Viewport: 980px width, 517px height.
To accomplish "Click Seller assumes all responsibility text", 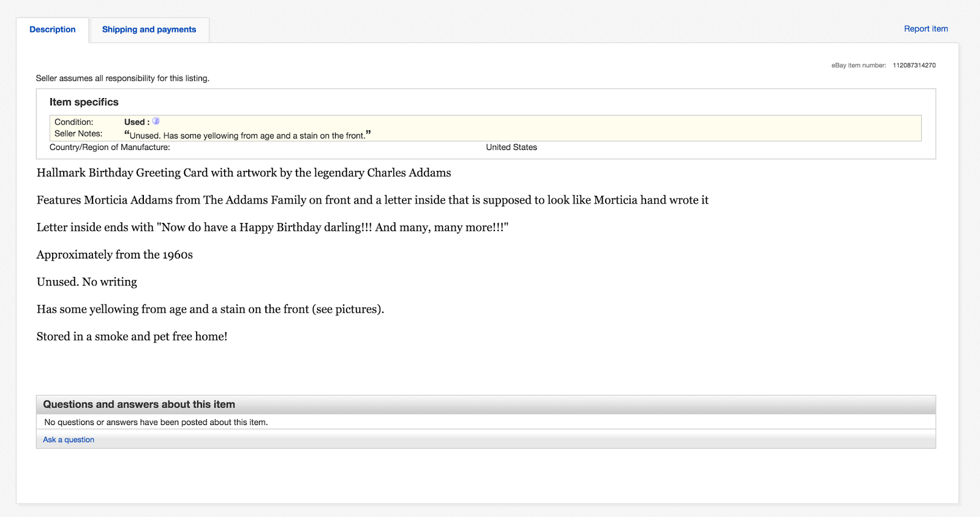I will [x=123, y=78].
